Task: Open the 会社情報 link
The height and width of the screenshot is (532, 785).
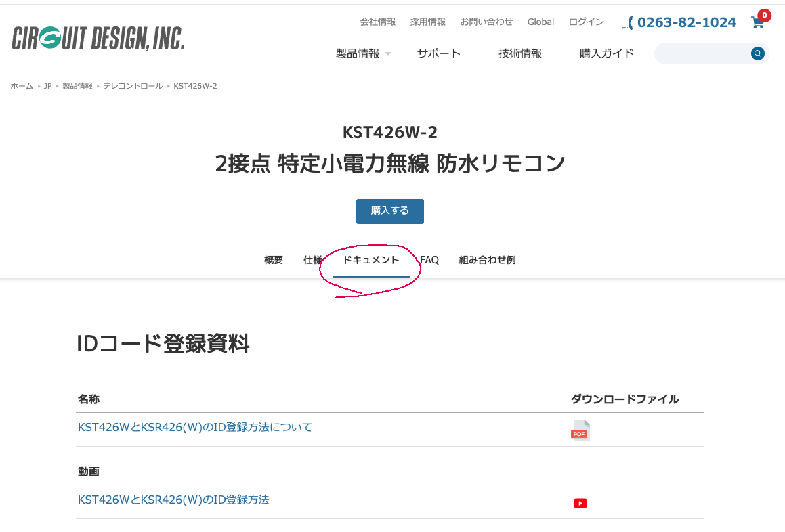Action: [378, 22]
